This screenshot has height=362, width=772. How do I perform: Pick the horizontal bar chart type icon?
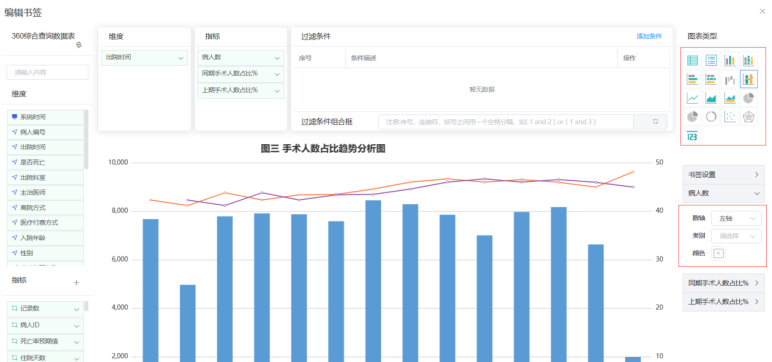[x=693, y=79]
